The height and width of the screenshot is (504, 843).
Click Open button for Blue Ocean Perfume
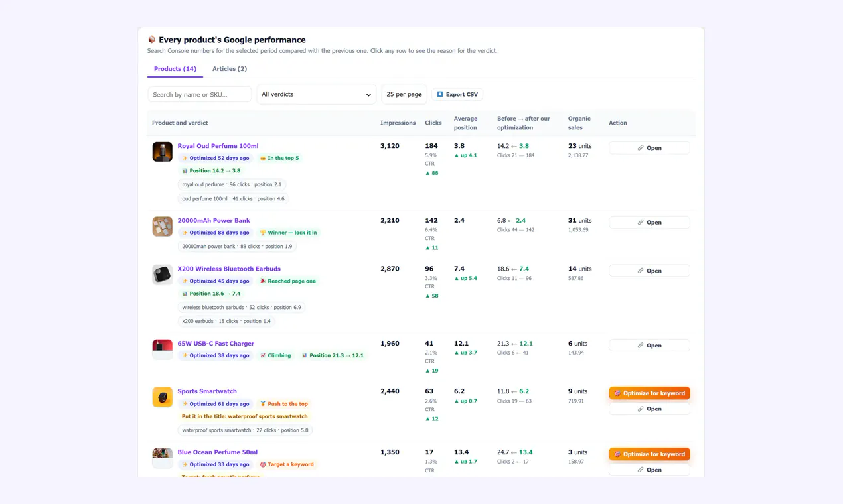(x=649, y=470)
